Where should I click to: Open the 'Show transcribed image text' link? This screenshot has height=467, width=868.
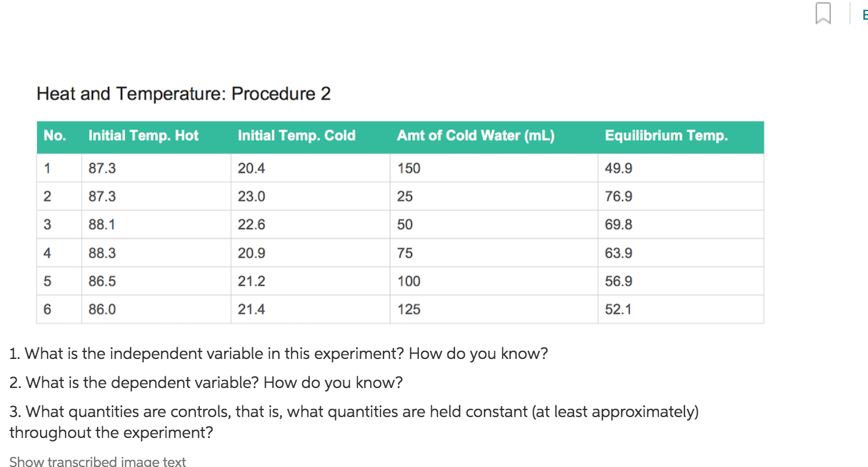[x=97, y=461]
